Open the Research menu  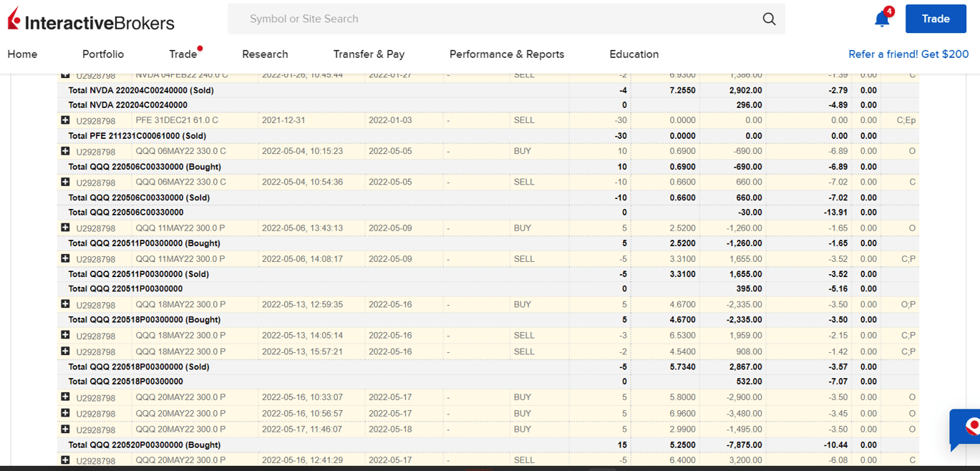[x=265, y=54]
